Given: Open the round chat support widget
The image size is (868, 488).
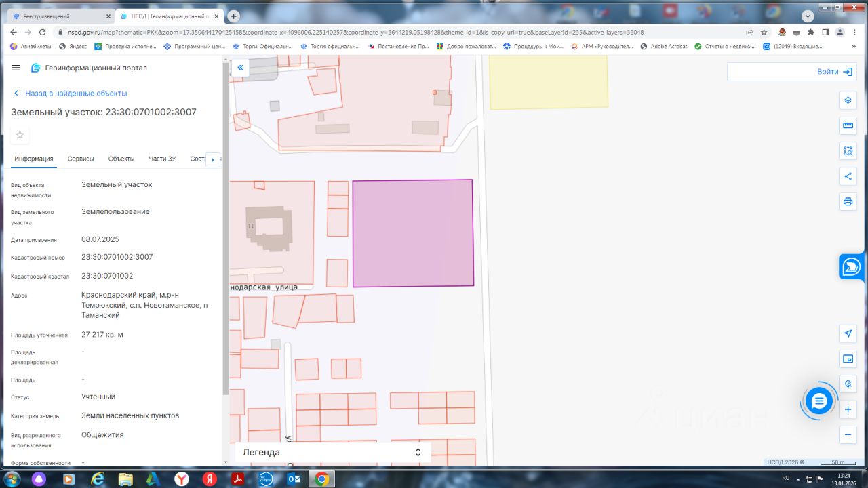Looking at the screenshot, I should tap(819, 402).
